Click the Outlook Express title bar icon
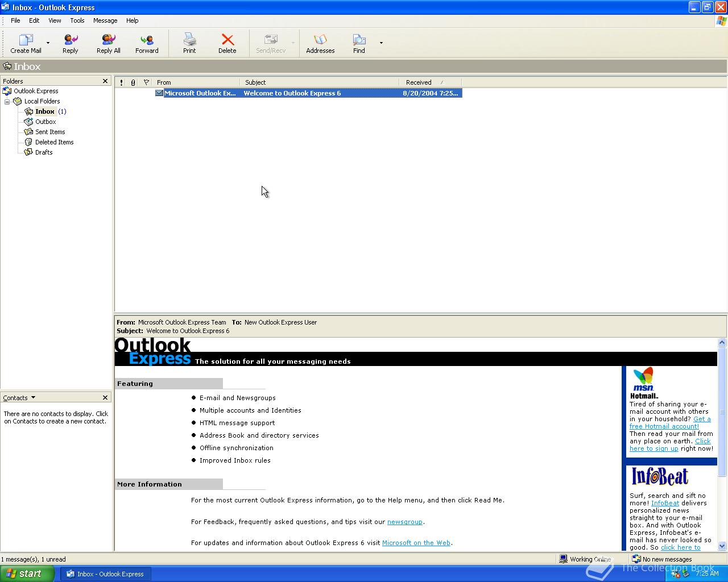The width and height of the screenshot is (728, 582). [x=6, y=7]
